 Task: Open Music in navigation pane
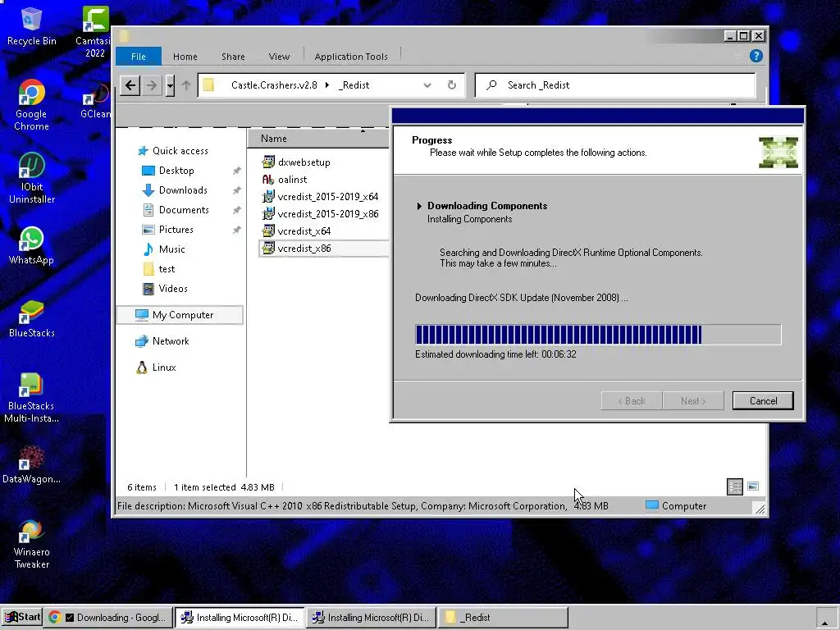point(163,249)
